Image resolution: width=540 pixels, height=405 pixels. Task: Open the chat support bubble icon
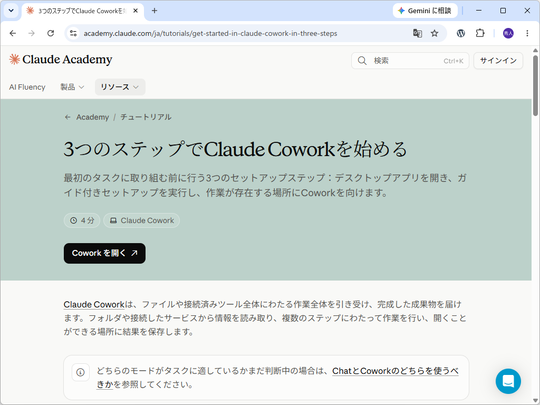pyautogui.click(x=508, y=381)
